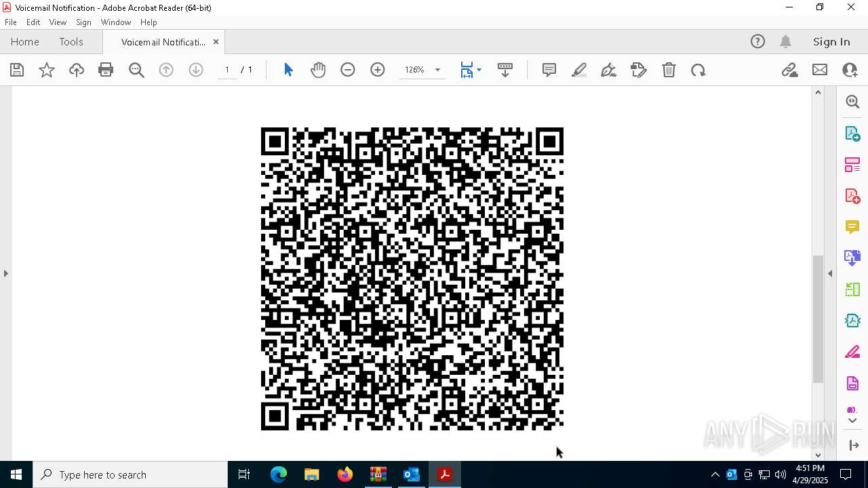The width and height of the screenshot is (868, 488).
Task: Upload file to cloud storage icon
Action: [77, 70]
